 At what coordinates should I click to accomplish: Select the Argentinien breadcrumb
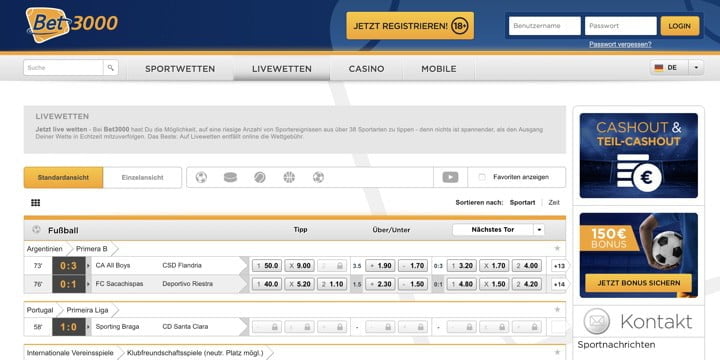(x=45, y=248)
